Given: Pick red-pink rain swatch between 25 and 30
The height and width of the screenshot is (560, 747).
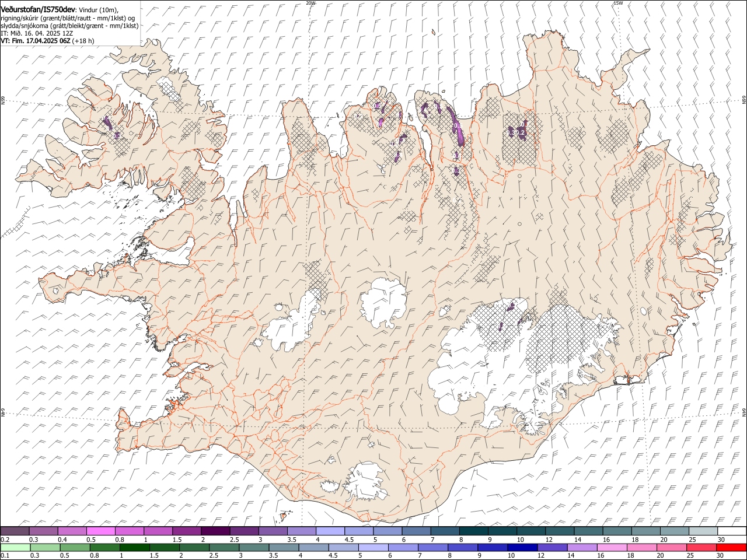Looking at the screenshot, I should [x=701, y=547].
